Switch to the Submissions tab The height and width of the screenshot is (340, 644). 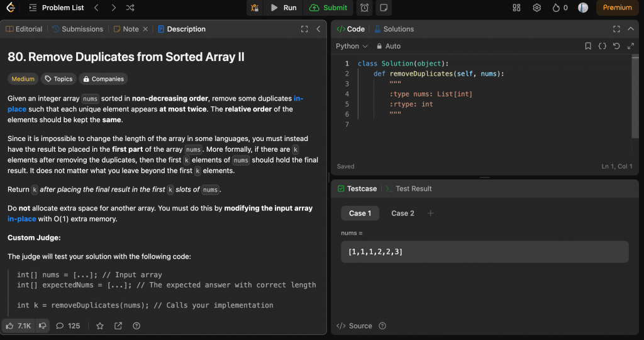pos(77,29)
